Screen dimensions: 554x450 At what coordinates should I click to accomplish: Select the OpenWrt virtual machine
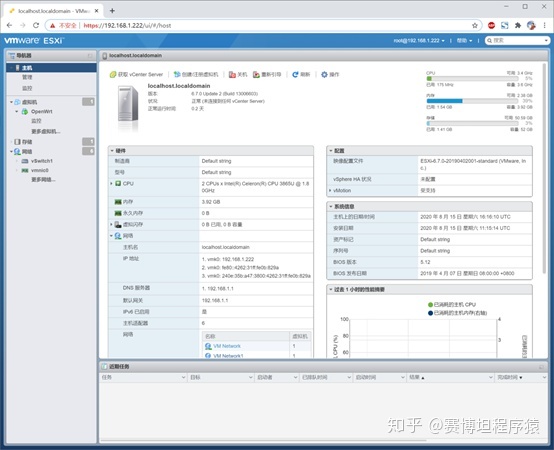[x=41, y=112]
